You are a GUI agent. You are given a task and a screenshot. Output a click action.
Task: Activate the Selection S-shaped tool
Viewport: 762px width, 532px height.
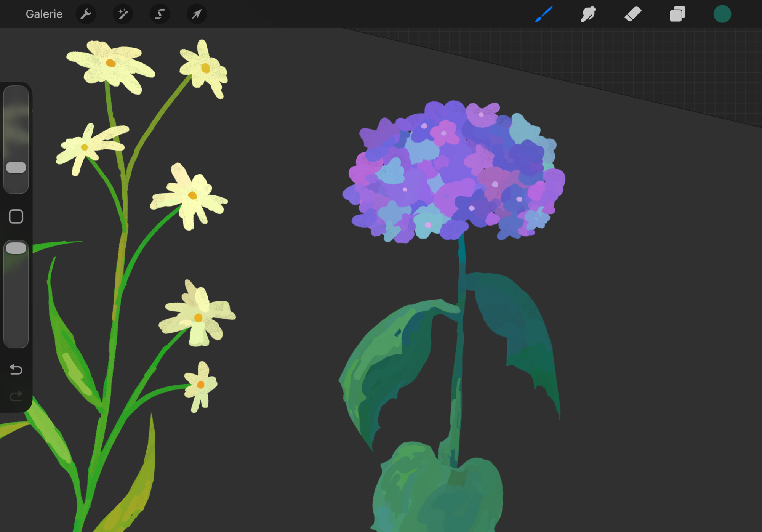[160, 14]
